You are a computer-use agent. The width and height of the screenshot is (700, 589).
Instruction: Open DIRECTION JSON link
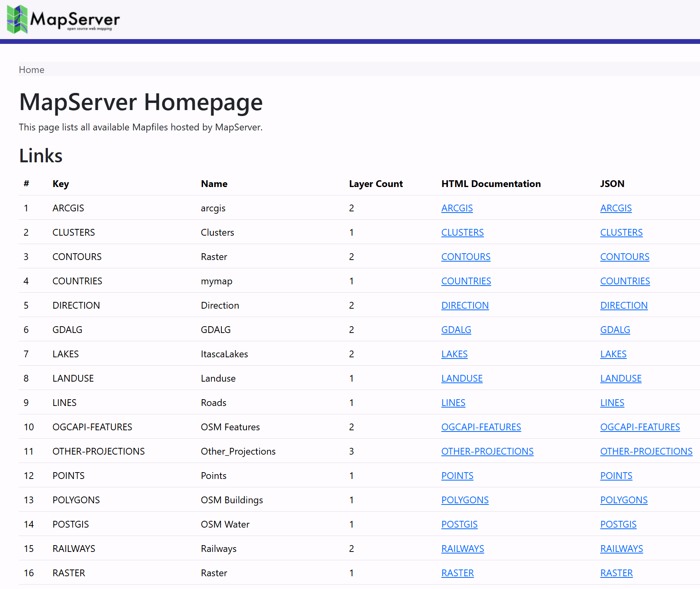coord(624,305)
